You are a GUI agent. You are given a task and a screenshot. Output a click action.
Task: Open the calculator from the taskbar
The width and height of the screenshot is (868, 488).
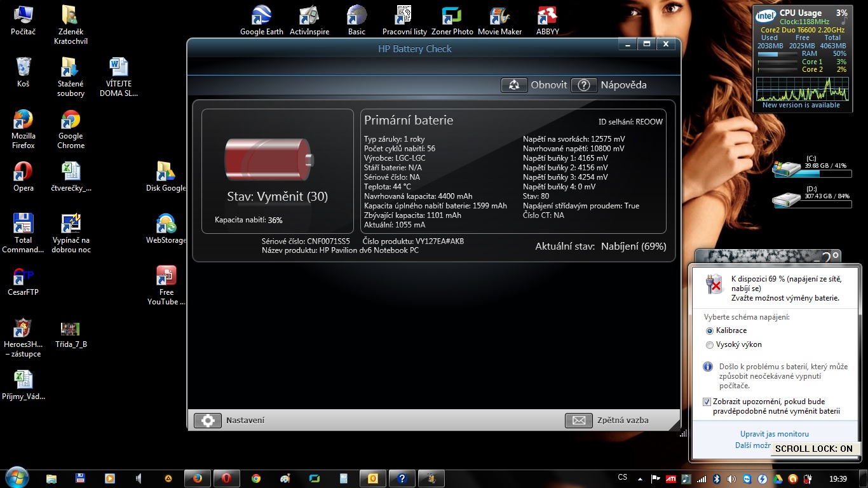(x=343, y=478)
